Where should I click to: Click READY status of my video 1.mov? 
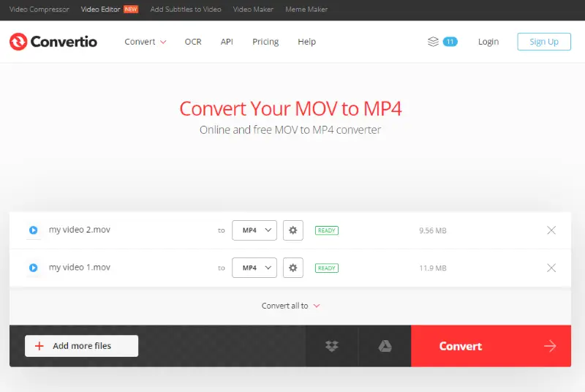click(x=327, y=268)
